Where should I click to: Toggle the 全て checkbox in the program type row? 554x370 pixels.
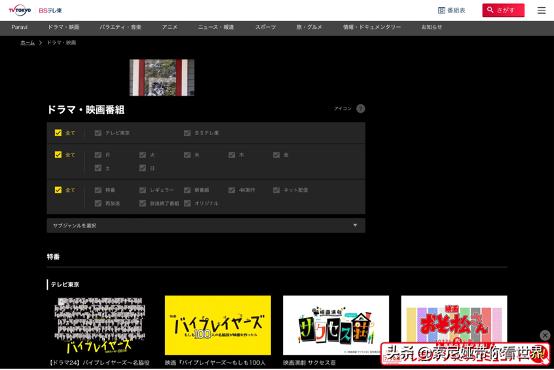point(58,190)
